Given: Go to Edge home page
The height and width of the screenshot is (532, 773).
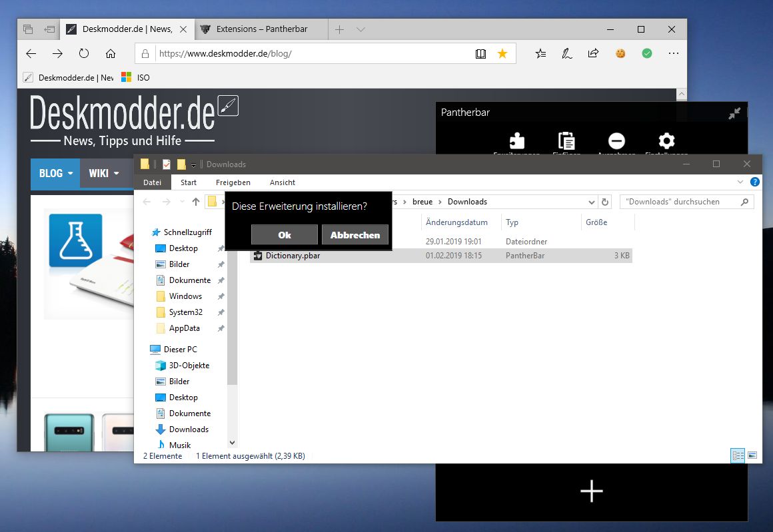Looking at the screenshot, I should point(111,54).
